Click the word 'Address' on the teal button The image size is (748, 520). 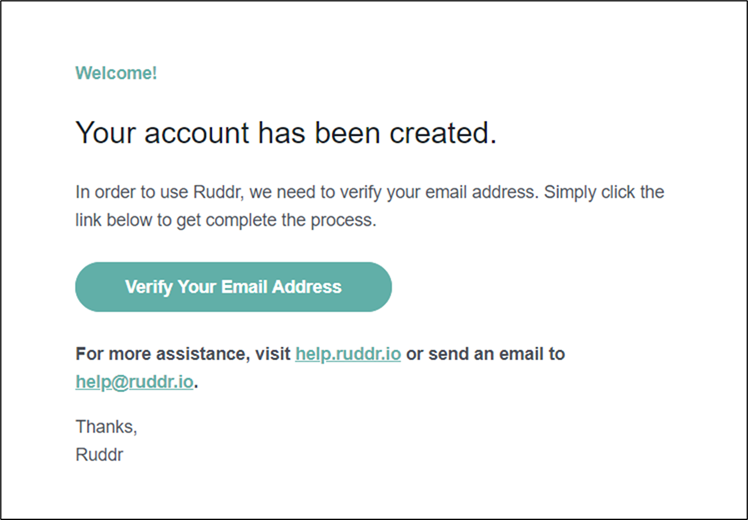308,287
